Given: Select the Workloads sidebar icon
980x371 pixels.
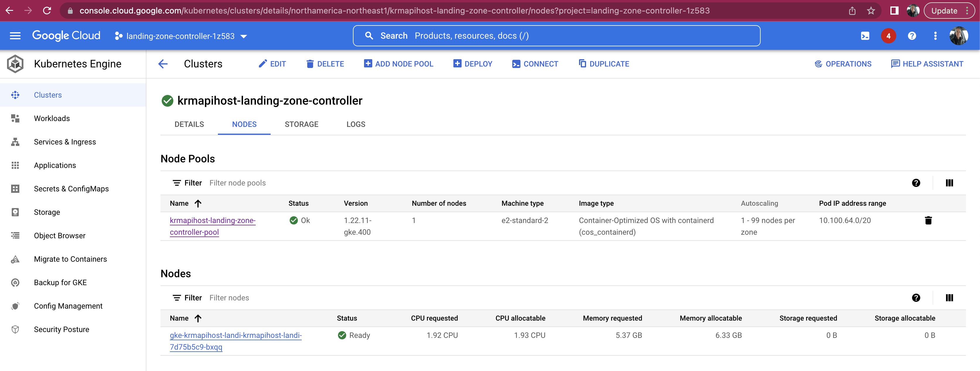Looking at the screenshot, I should (15, 118).
